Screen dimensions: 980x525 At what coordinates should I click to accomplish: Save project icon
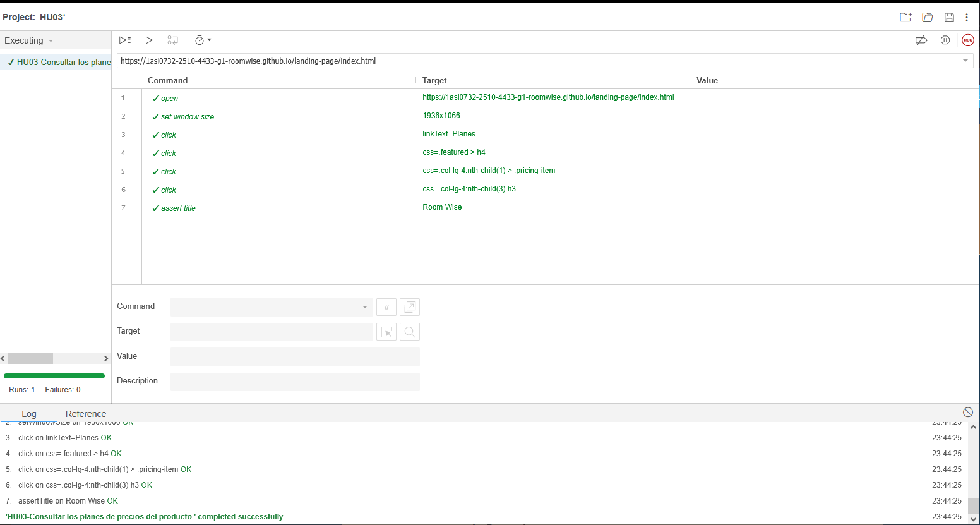(949, 17)
